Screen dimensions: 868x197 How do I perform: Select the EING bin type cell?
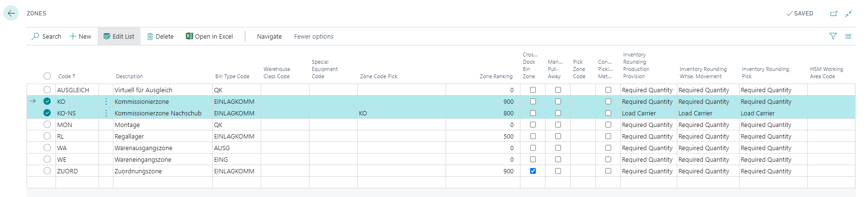[x=237, y=159]
